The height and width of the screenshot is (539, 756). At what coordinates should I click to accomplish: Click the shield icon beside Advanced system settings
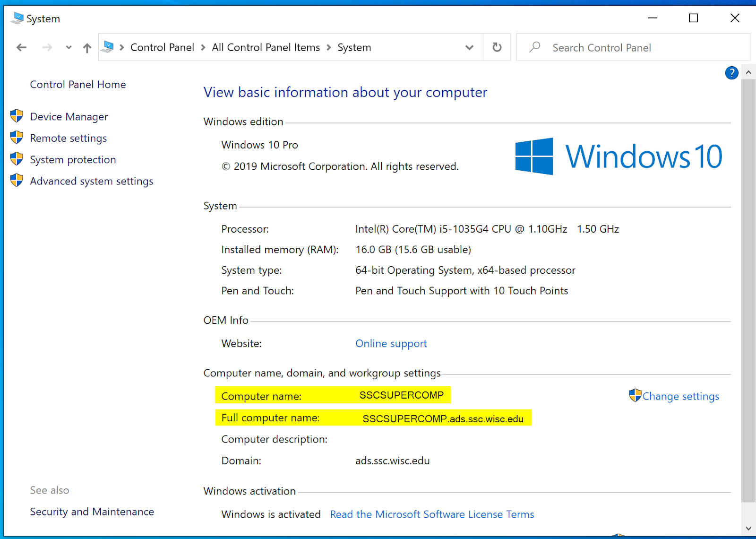(x=17, y=180)
